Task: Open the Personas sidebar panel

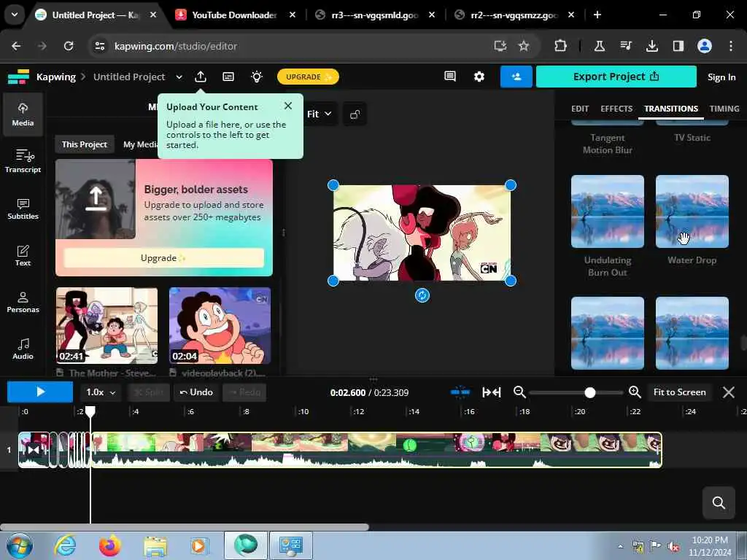Action: tap(23, 303)
